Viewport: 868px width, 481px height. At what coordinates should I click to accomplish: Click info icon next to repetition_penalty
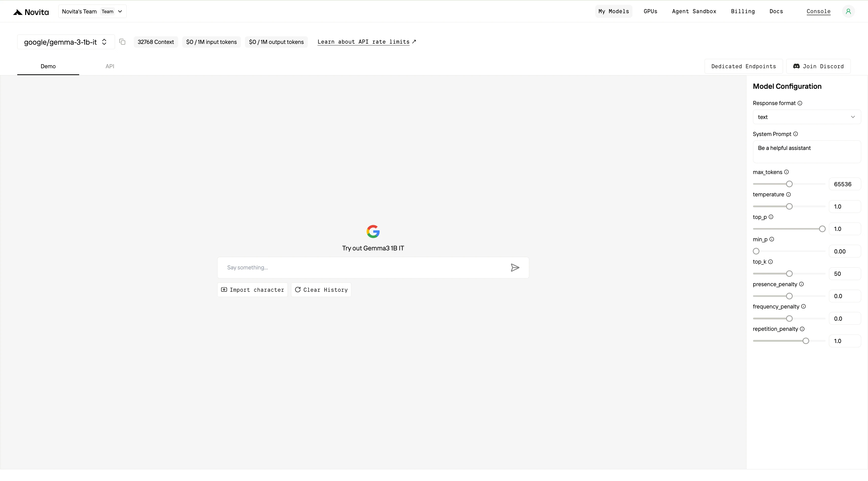(x=802, y=329)
